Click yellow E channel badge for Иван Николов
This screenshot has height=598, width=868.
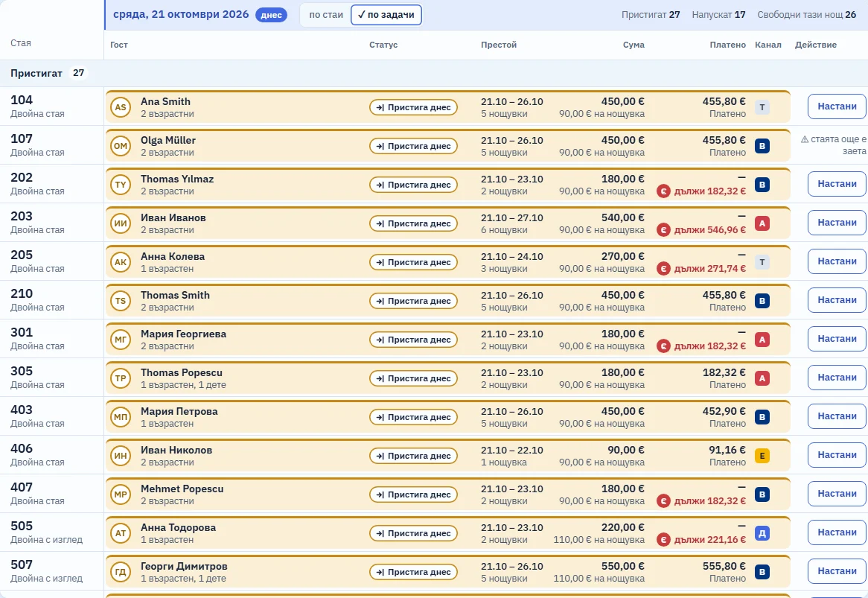[x=762, y=457]
